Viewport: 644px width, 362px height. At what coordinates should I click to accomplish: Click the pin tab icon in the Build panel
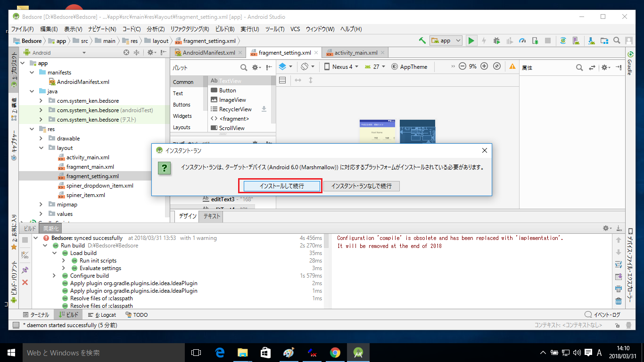click(x=25, y=270)
